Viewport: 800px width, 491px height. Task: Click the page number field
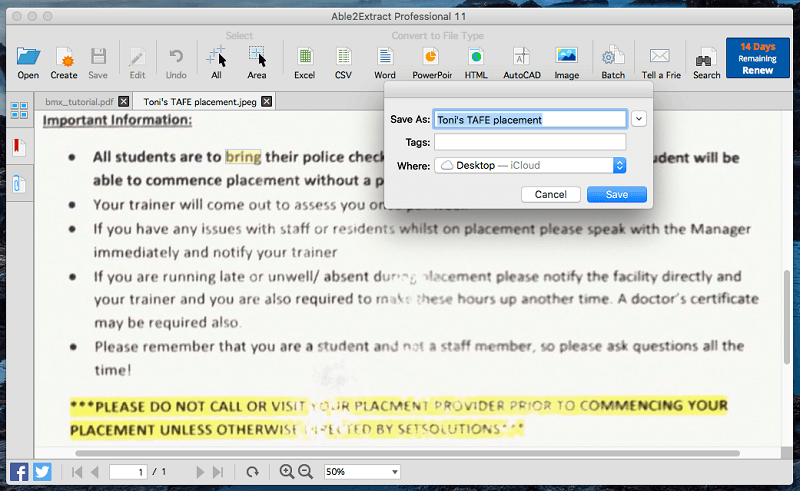(128, 472)
